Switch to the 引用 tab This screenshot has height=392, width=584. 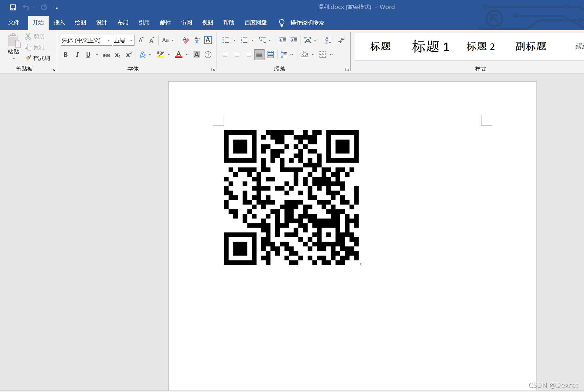(x=144, y=23)
